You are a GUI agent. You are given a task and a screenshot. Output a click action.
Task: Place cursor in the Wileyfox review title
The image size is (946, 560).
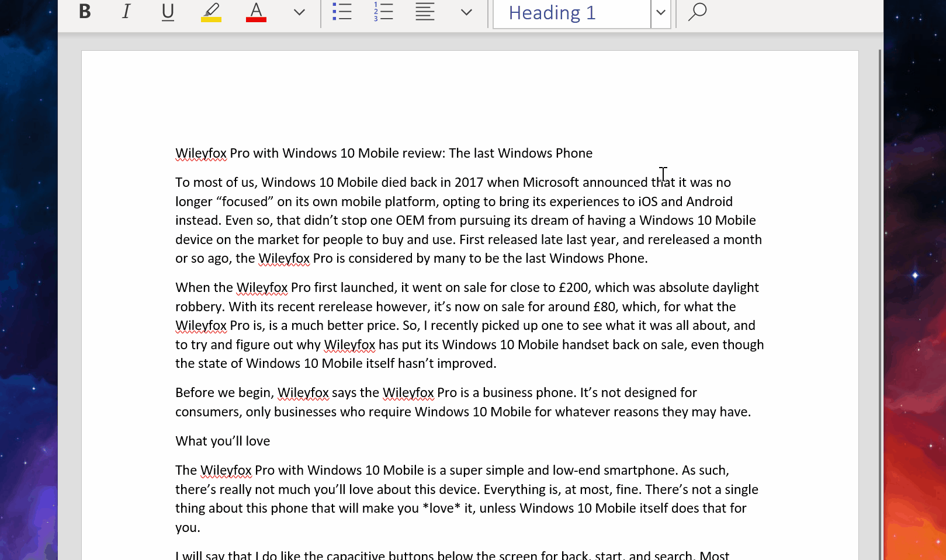coord(383,153)
